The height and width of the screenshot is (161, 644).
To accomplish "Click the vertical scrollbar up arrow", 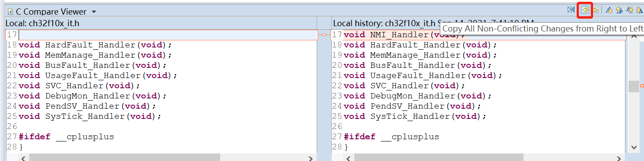I will point(633,37).
